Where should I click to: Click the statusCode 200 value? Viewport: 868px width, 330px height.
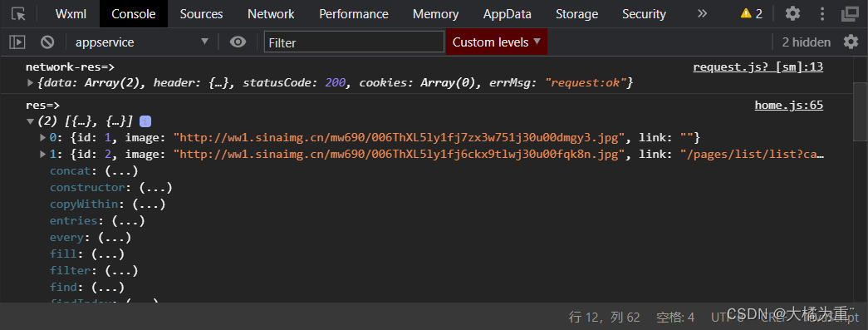pyautogui.click(x=336, y=83)
